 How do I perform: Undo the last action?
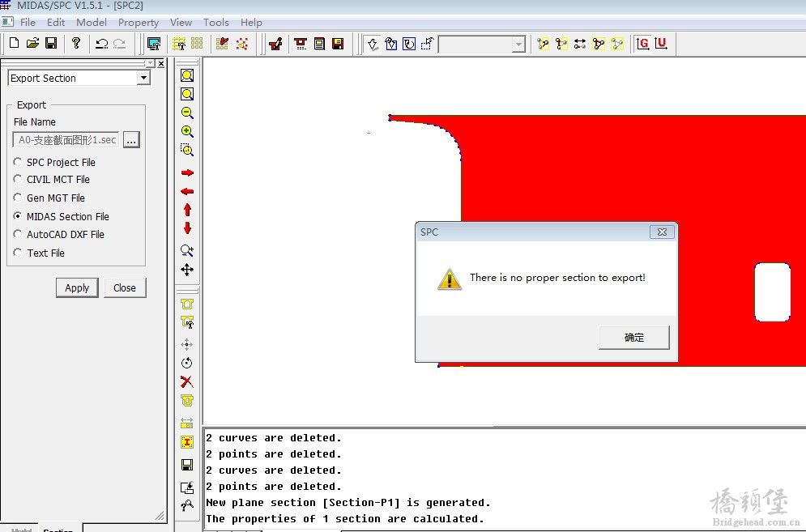pyautogui.click(x=102, y=44)
